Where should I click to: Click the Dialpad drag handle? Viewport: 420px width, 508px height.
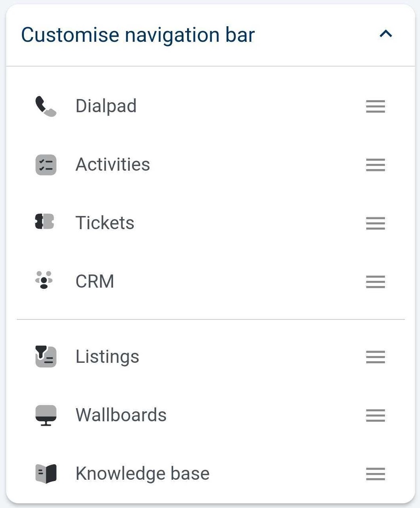coord(375,106)
